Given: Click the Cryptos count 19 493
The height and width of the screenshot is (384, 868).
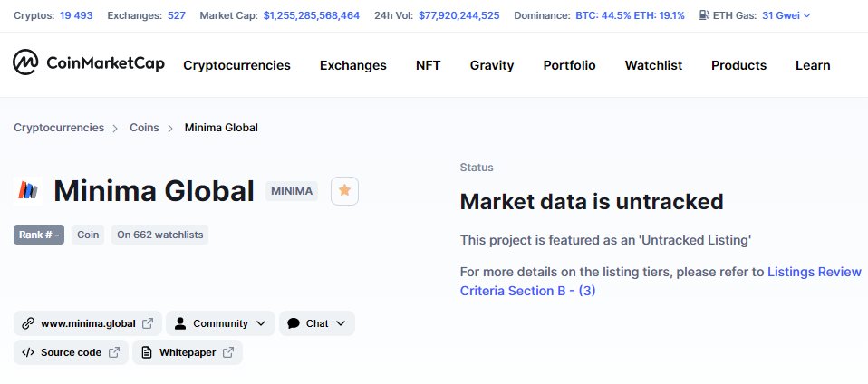Looking at the screenshot, I should pyautogui.click(x=76, y=15).
